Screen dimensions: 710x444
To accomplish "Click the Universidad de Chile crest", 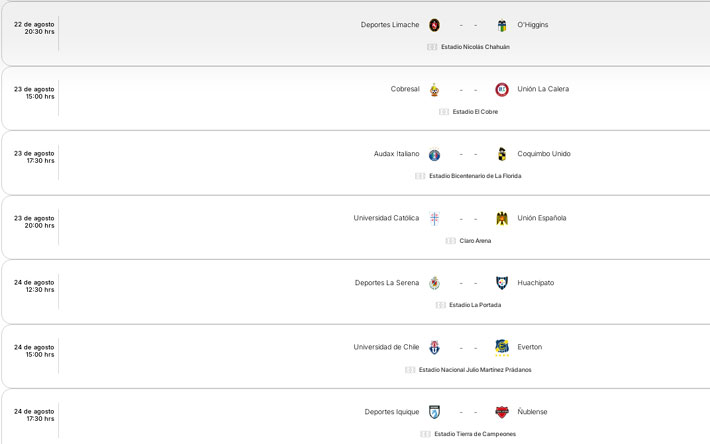I will coord(434,347).
